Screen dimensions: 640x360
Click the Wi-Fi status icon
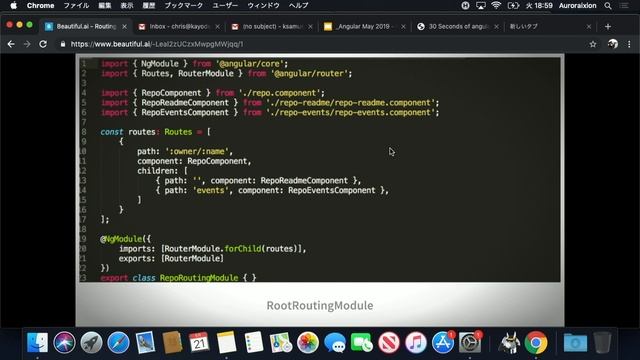(496, 6)
